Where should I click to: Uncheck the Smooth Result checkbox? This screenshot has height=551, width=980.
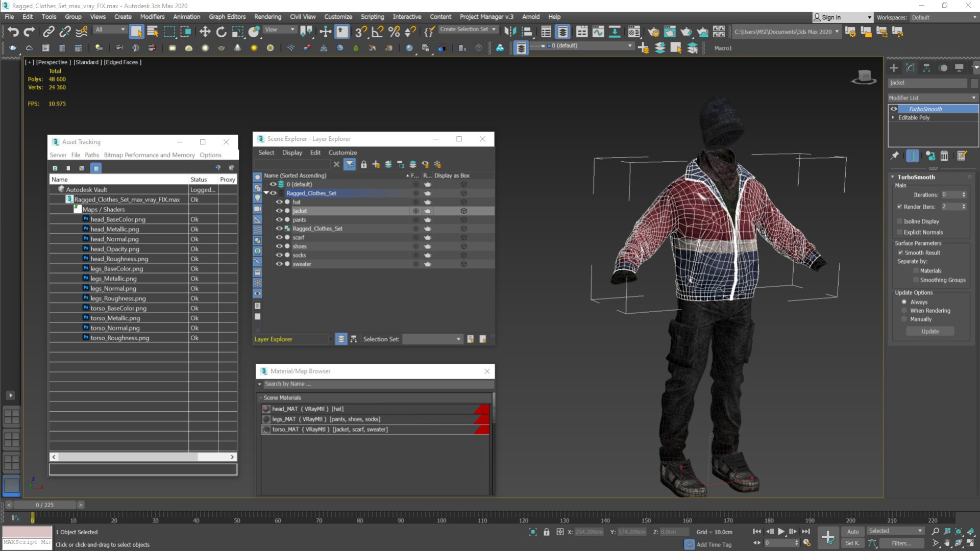[900, 253]
